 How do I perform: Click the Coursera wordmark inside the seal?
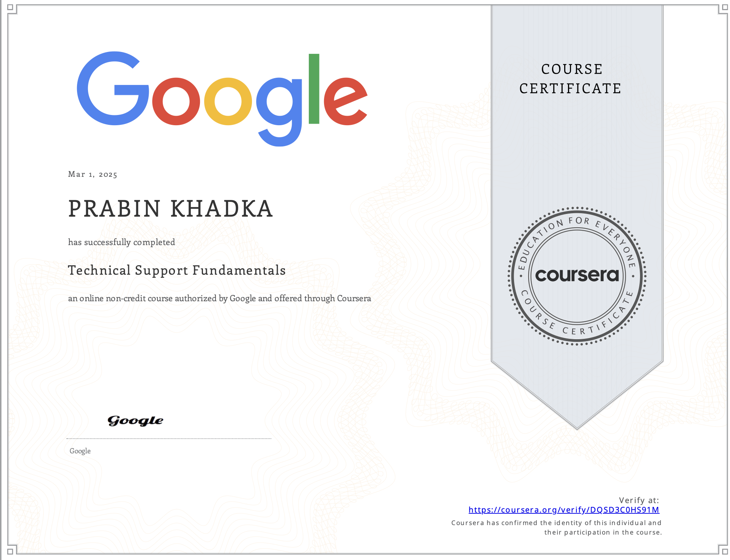tap(578, 277)
